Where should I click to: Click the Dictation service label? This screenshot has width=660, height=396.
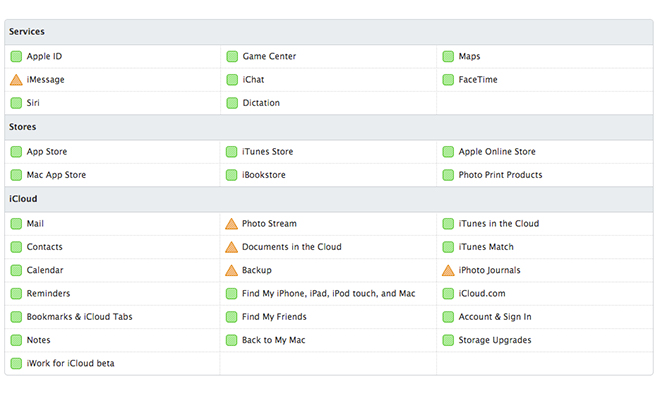click(261, 103)
